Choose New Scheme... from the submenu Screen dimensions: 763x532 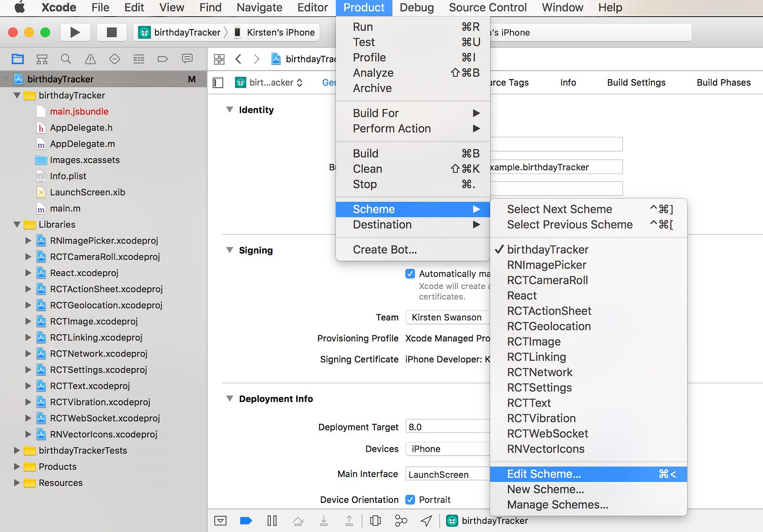click(x=588, y=490)
